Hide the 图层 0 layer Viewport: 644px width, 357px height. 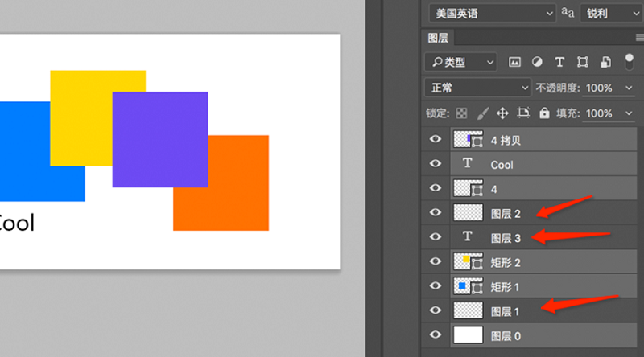[436, 335]
